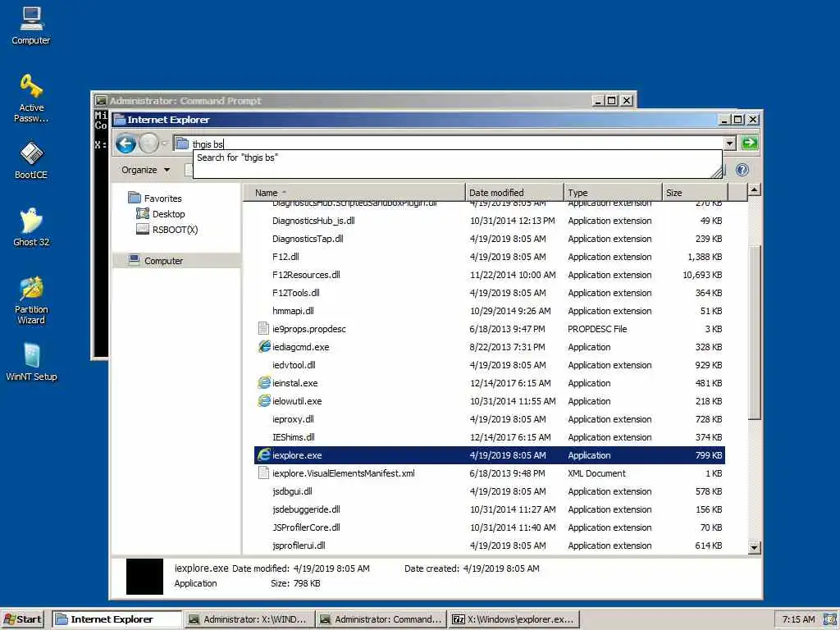840x630 pixels.
Task: Switch to Administrator: Command... taskbar button
Action: pyautogui.click(x=381, y=619)
